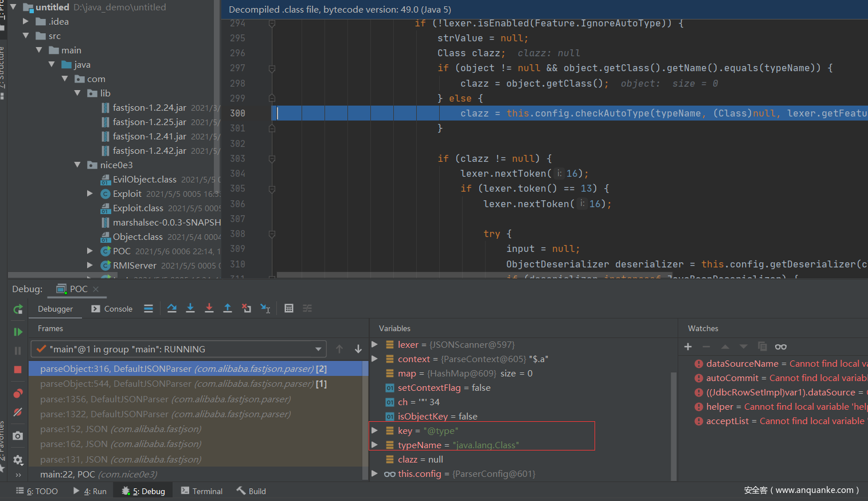The height and width of the screenshot is (501, 868).
Task: Select the main:22, POC stack frame
Action: pyautogui.click(x=99, y=474)
